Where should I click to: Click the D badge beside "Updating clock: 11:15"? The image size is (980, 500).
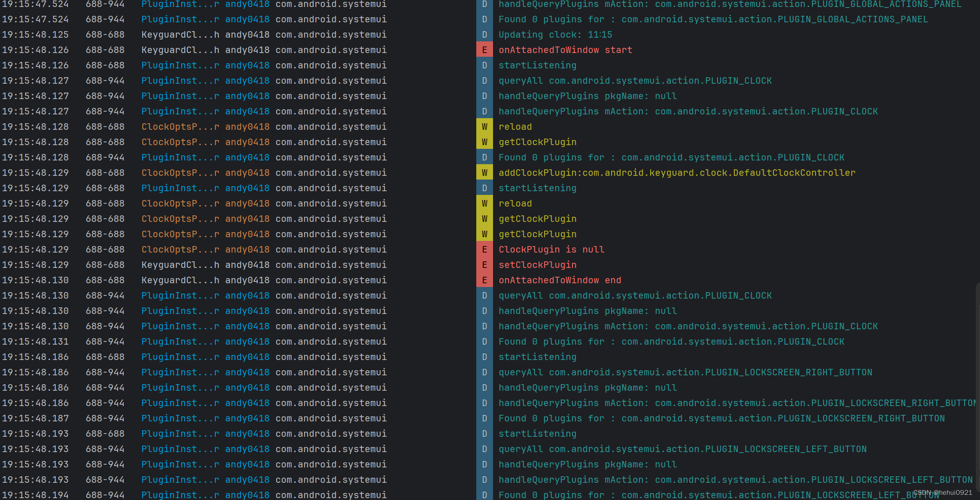[485, 35]
